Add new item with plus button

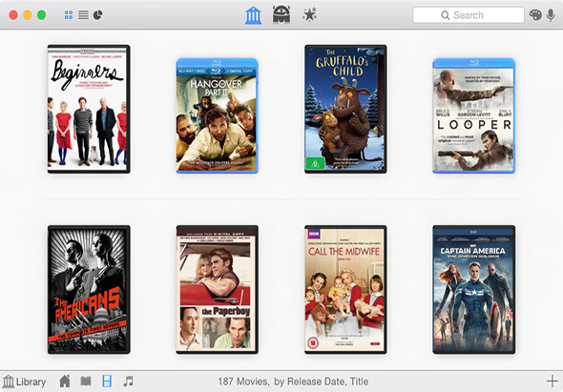(552, 381)
